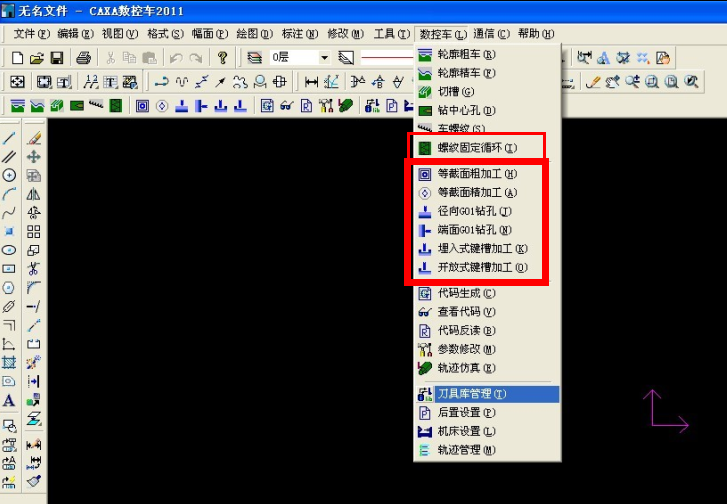
Task: Select the Ellipse drawing tool
Action: (9, 250)
